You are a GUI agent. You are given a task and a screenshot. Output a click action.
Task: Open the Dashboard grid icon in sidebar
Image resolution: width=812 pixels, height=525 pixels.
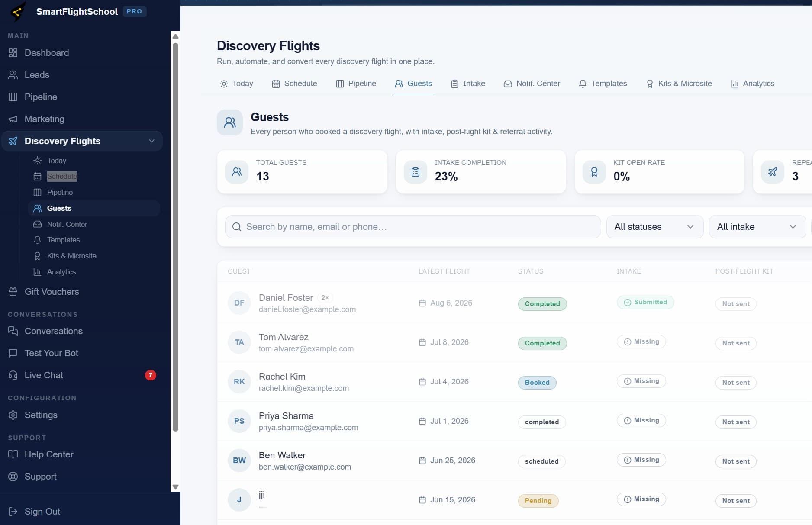click(13, 53)
